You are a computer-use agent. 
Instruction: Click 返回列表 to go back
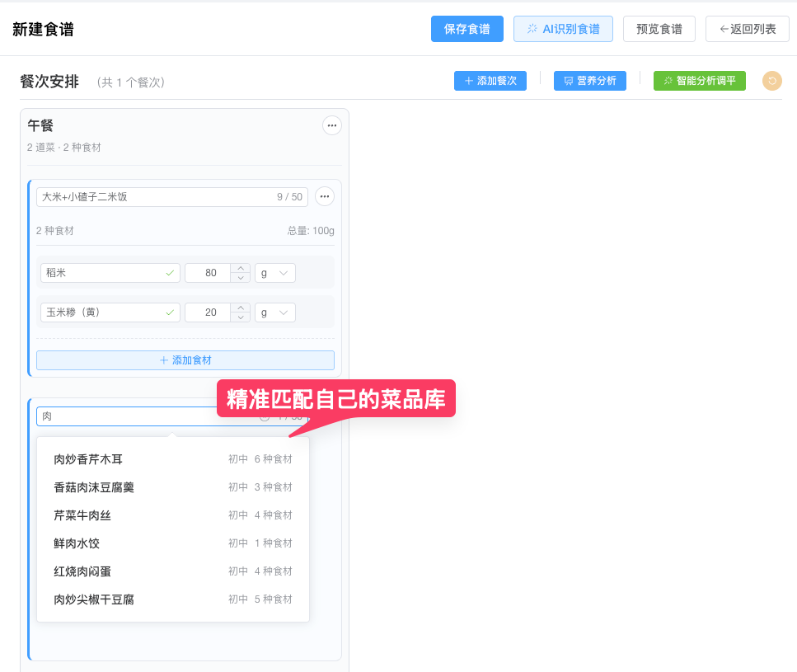point(747,29)
